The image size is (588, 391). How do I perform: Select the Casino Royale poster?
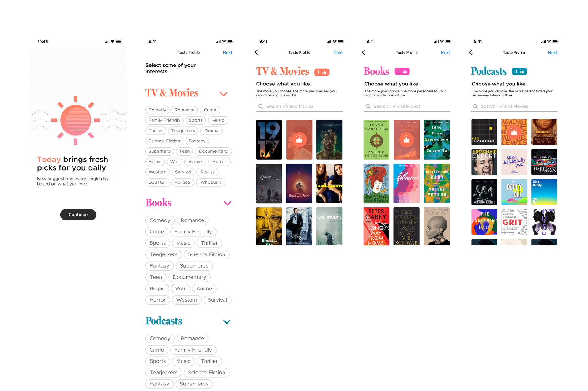[x=299, y=226]
